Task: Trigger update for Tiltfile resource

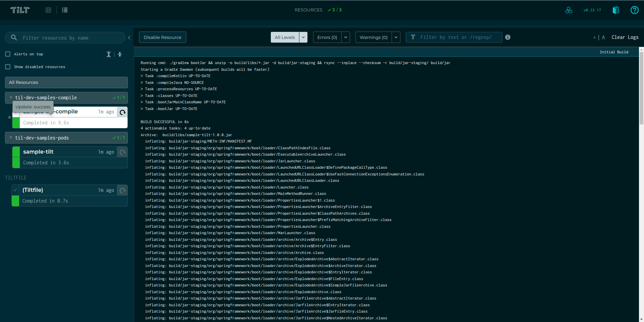Action: [x=122, y=190]
